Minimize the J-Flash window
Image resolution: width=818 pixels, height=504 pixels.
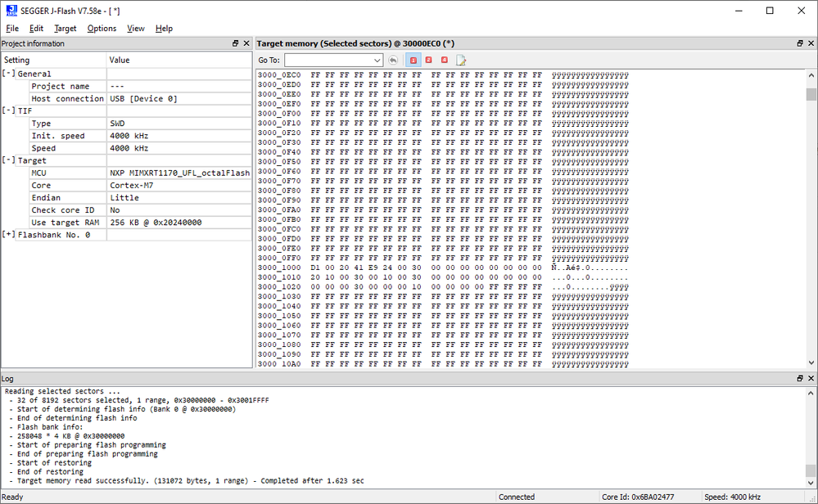click(739, 11)
